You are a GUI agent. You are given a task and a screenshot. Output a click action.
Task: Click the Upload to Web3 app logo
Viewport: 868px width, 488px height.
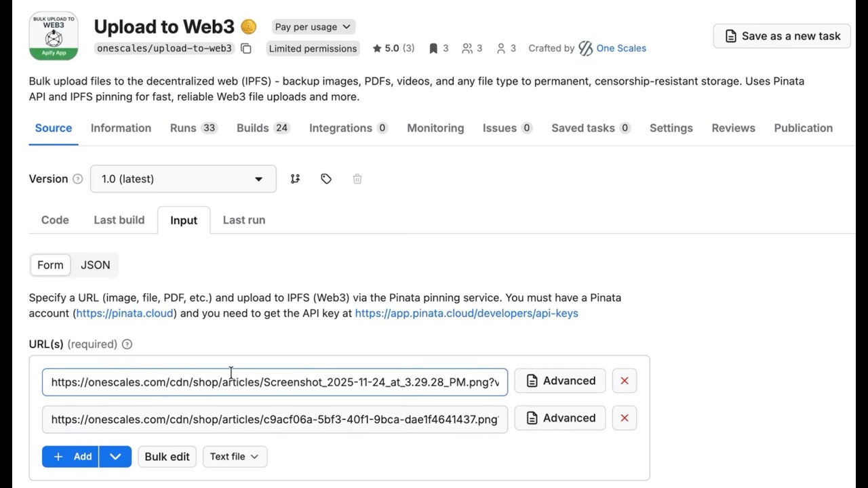[x=54, y=36]
